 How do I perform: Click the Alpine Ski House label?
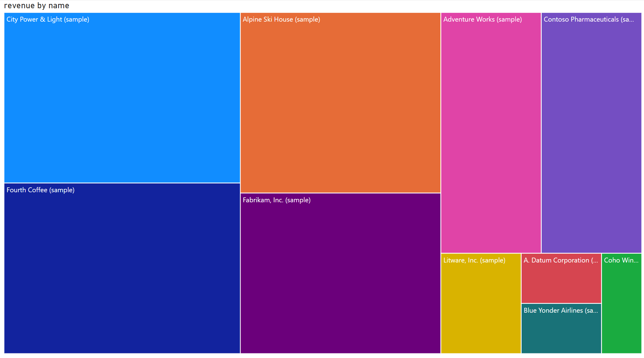281,19
